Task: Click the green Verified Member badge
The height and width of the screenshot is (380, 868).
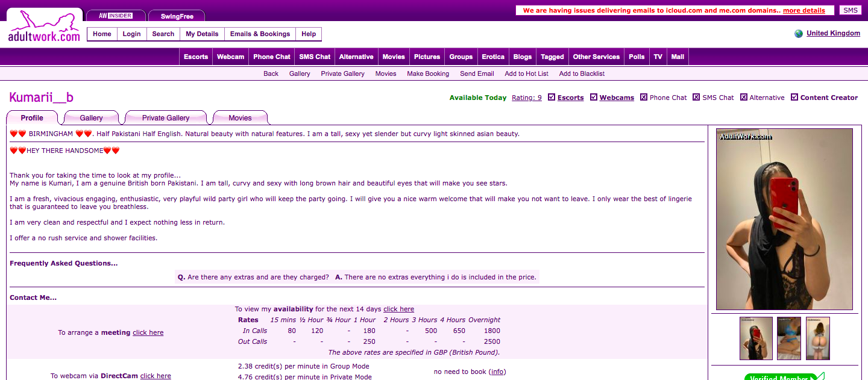Action: pos(784,377)
